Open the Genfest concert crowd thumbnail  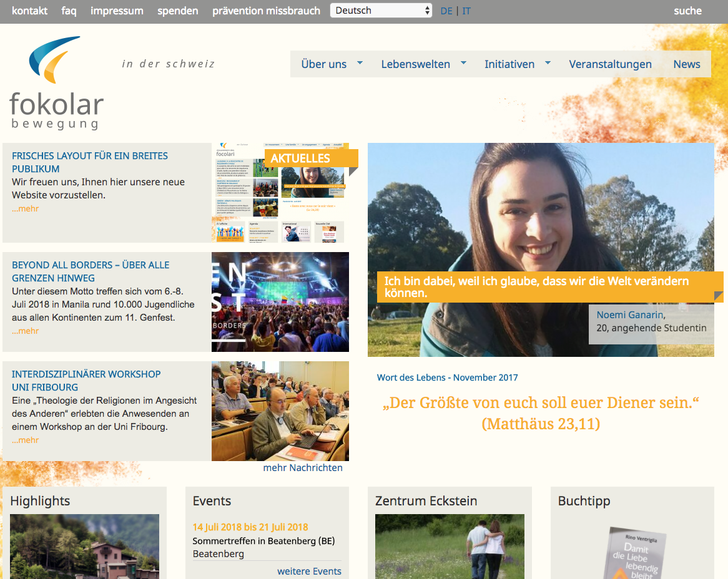coord(280,302)
